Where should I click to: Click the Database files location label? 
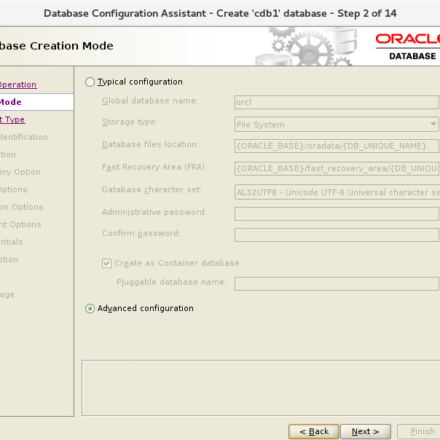coord(150,144)
